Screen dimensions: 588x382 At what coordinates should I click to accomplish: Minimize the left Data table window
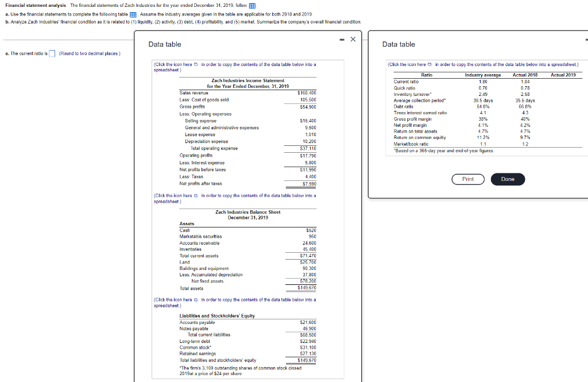[x=342, y=39]
